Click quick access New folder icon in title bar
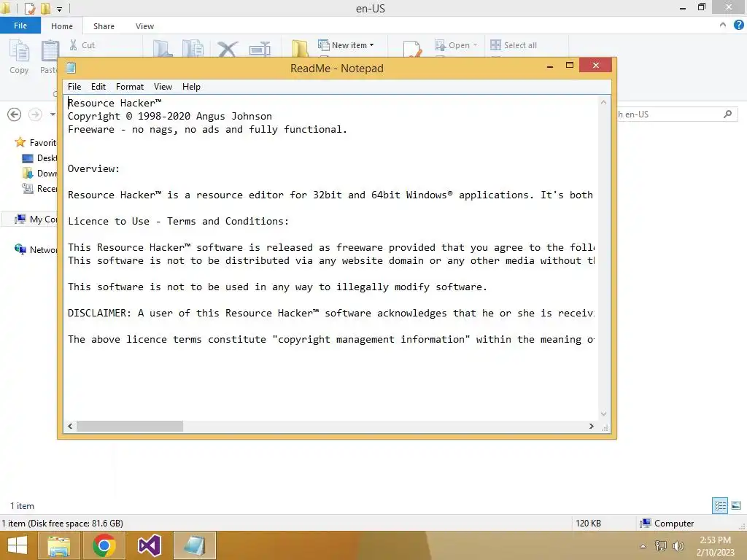The width and height of the screenshot is (747, 560). pos(45,8)
